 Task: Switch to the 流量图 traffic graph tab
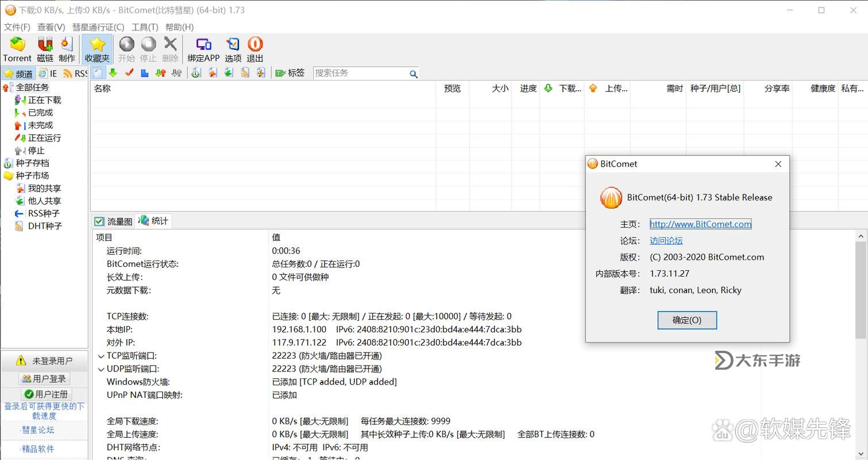coord(113,221)
